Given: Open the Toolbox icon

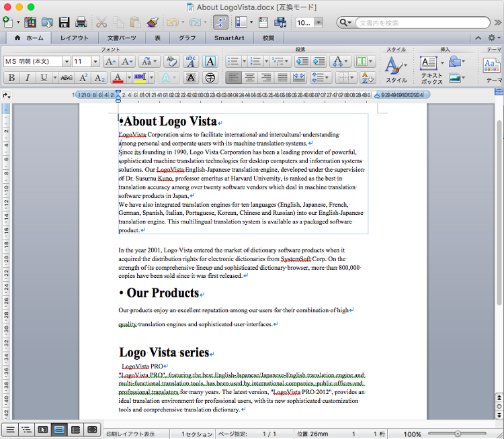Looking at the screenshot, I should [263, 22].
